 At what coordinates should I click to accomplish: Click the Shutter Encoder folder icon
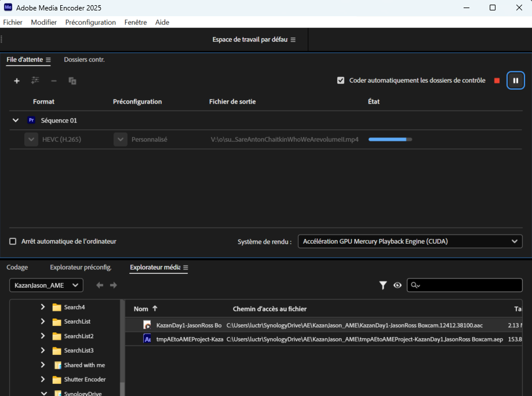pos(57,380)
